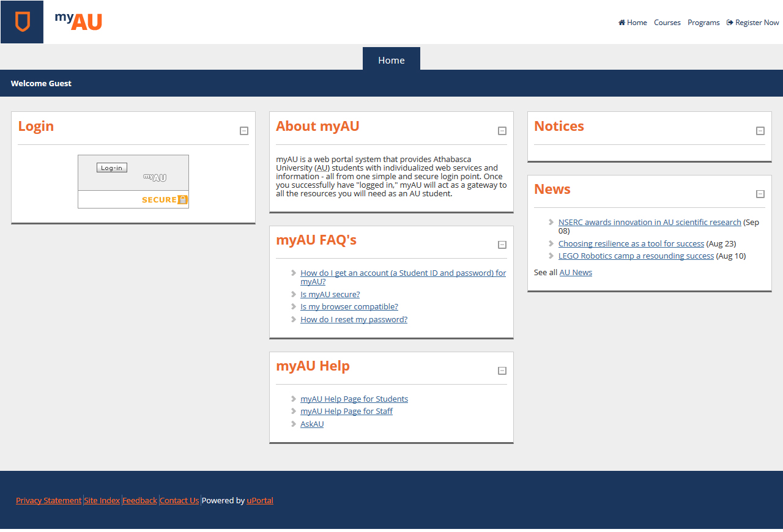Open myAU Help Page for Students
783x532 pixels.
pos(354,399)
